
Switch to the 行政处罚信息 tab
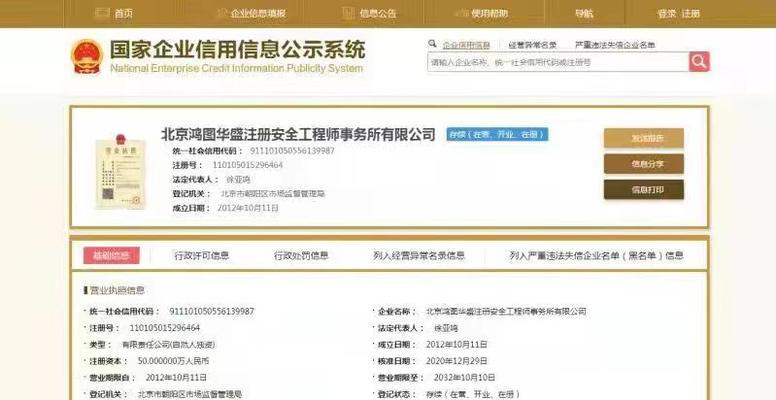point(301,255)
